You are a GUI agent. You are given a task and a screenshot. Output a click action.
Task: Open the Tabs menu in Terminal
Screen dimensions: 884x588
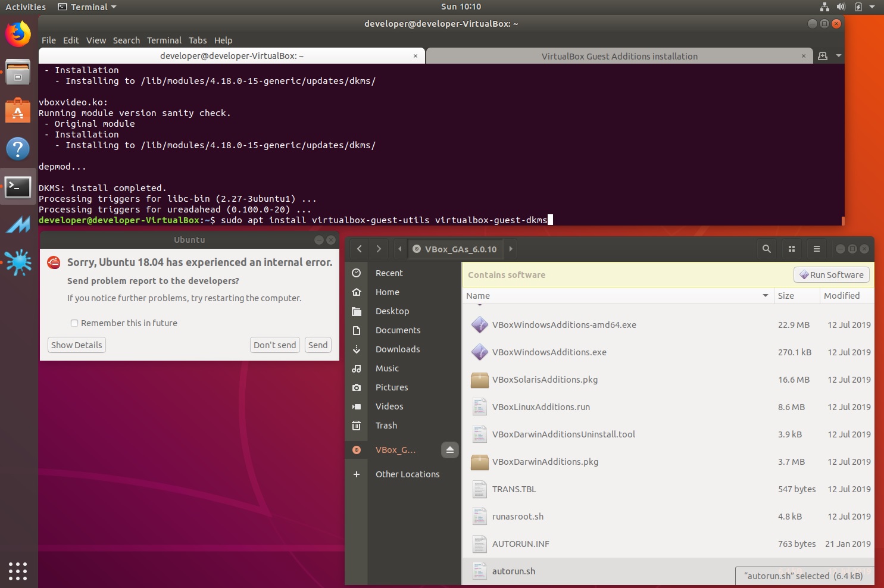198,40
